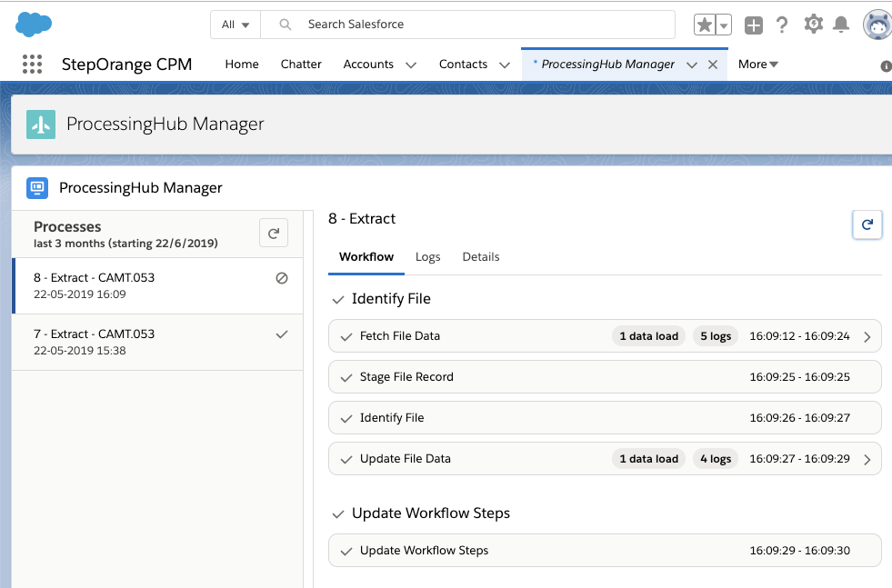
Task: Click the ProcessingHub Manager app icon
Action: tap(36, 187)
